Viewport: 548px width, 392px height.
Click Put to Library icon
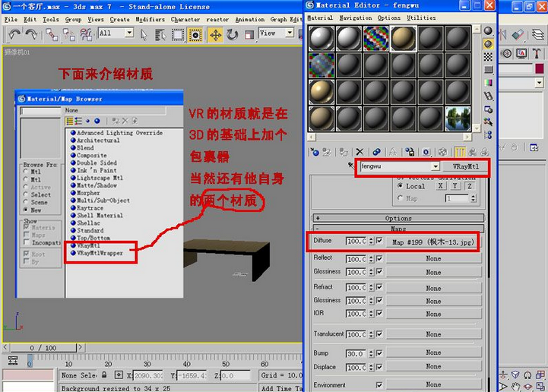410,152
